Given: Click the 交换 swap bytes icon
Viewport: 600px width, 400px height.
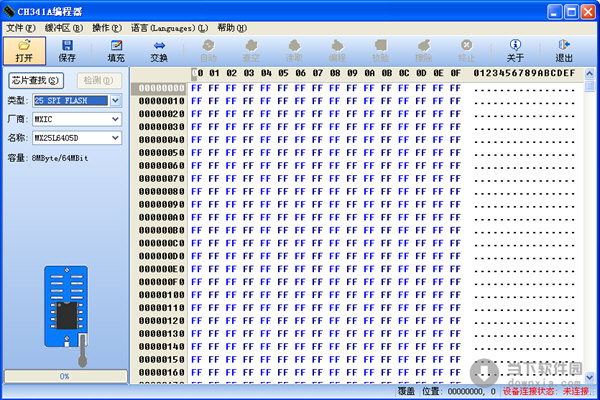Looking at the screenshot, I should 159,51.
